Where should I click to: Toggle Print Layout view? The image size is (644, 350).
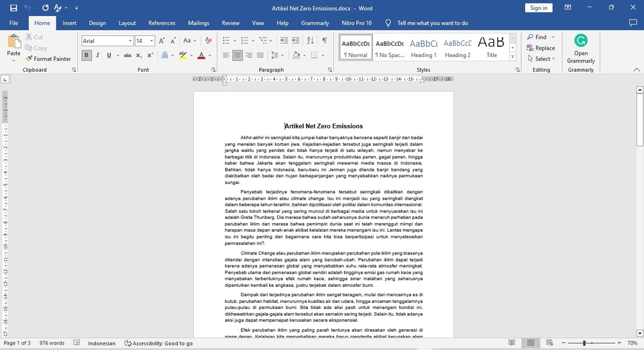(531, 343)
